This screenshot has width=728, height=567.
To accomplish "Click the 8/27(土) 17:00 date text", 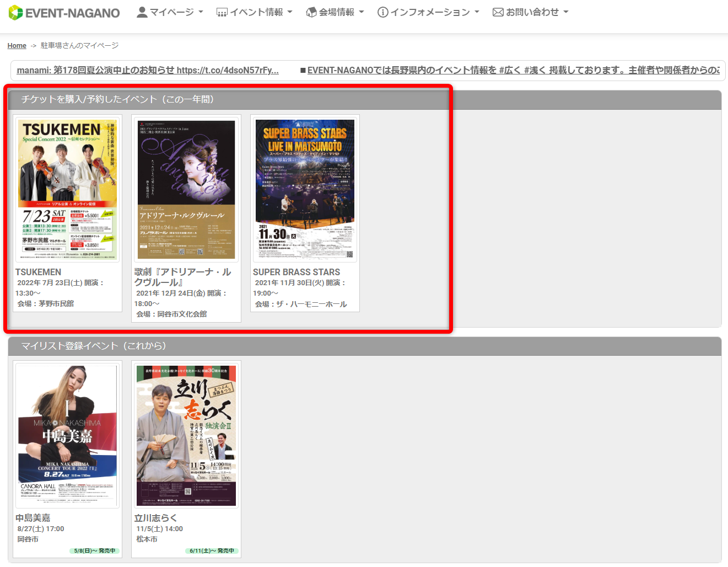I will point(40,528).
